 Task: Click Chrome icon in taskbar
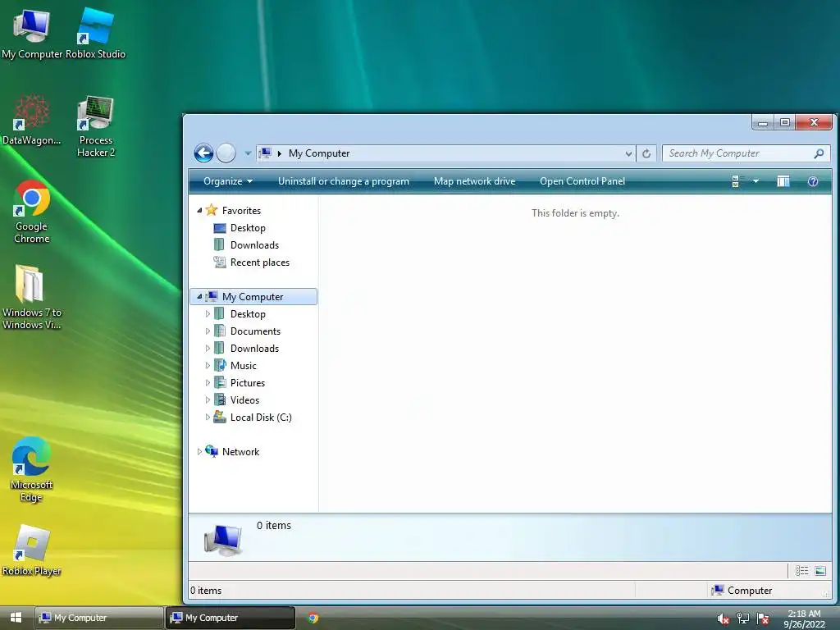[x=313, y=618]
